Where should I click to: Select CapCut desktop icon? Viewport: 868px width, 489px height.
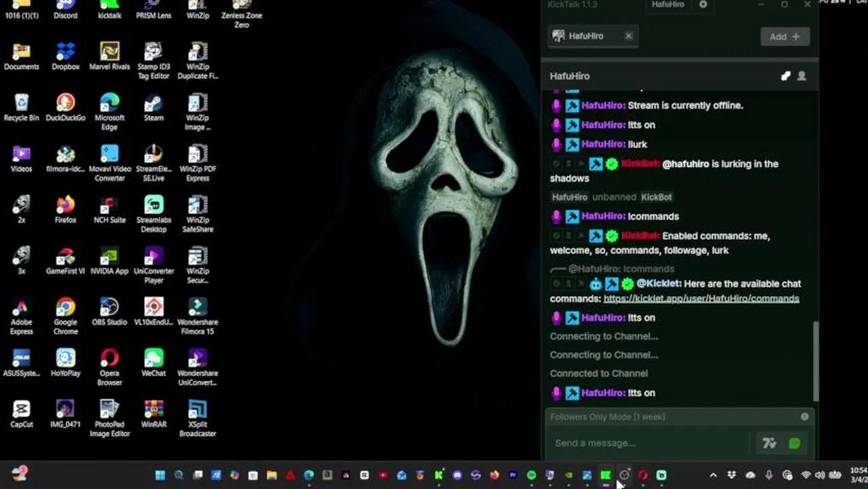click(x=21, y=414)
